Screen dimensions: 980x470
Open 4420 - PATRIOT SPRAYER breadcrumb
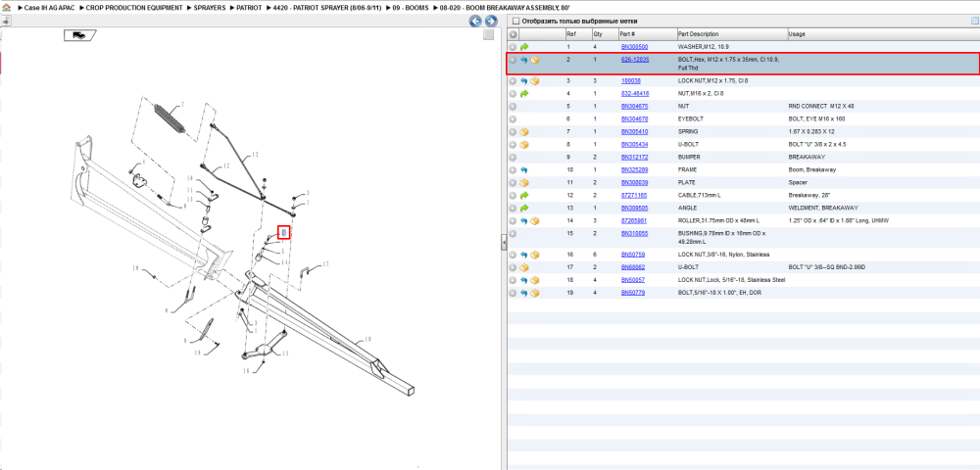pyautogui.click(x=327, y=9)
